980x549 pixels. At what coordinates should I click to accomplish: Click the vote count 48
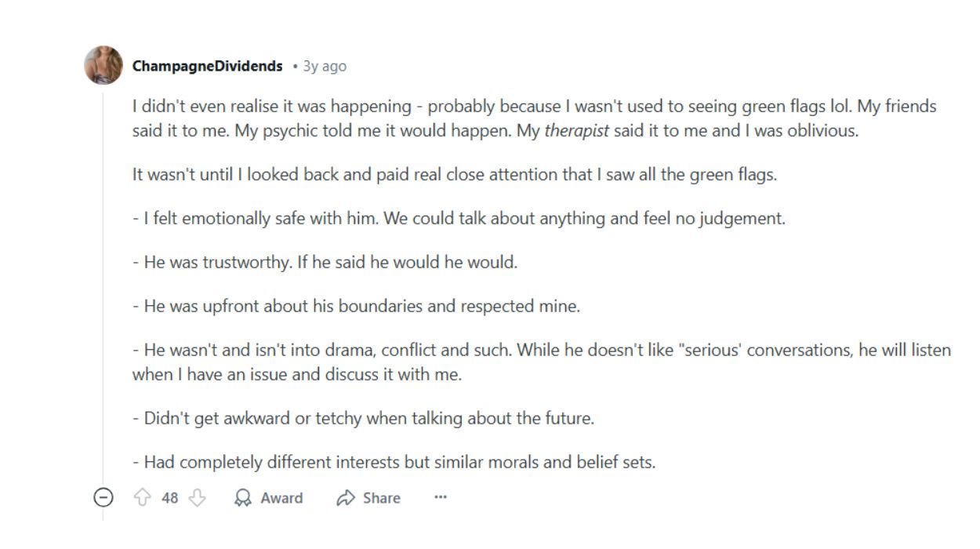pos(170,498)
